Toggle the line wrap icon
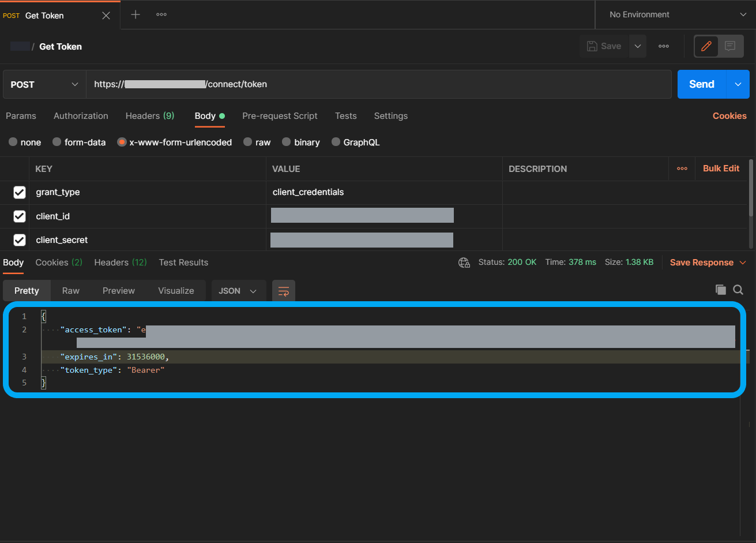756x543 pixels. [x=284, y=291]
